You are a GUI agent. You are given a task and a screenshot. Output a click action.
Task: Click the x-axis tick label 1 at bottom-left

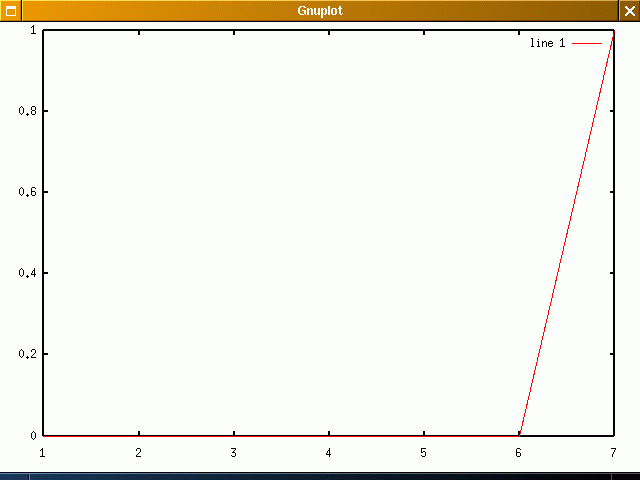coord(43,453)
